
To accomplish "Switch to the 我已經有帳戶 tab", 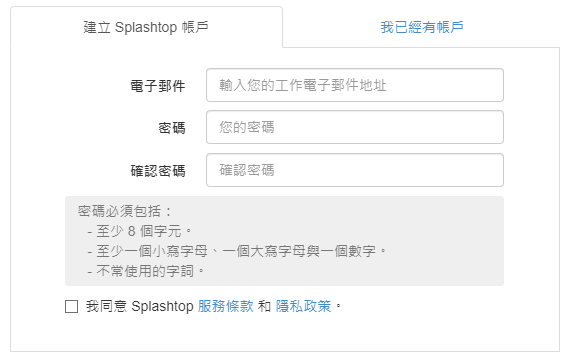I will tap(422, 27).
